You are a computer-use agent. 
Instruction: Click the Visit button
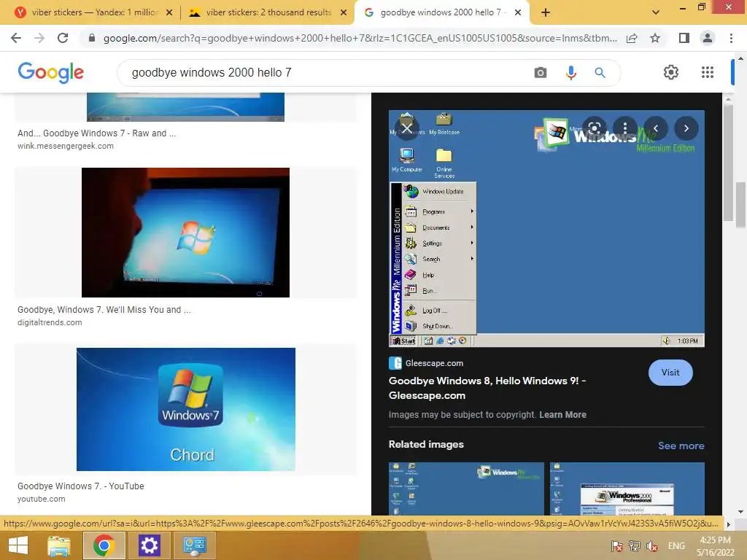(x=670, y=373)
